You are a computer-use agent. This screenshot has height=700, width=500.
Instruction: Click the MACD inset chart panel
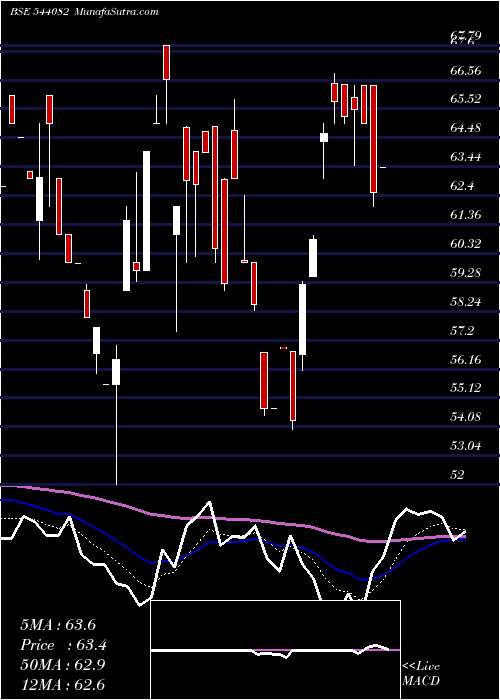tap(275, 650)
